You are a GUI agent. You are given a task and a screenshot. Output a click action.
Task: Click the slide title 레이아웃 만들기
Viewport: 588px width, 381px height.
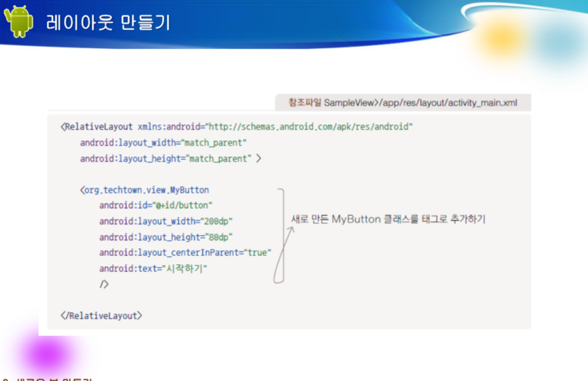[x=108, y=23]
